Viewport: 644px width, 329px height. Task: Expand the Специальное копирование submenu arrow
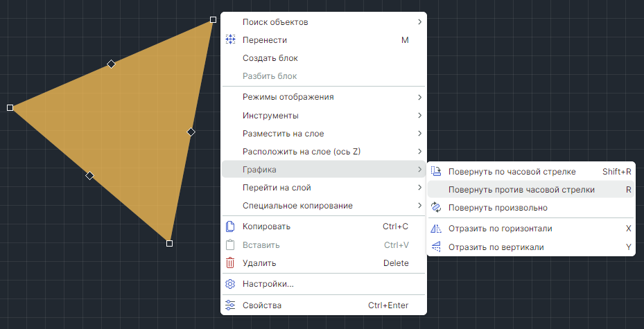coord(419,206)
